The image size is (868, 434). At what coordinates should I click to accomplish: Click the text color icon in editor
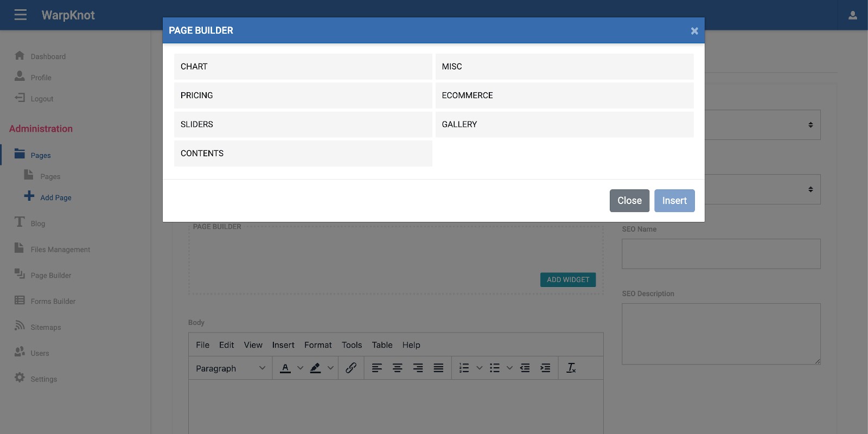285,368
